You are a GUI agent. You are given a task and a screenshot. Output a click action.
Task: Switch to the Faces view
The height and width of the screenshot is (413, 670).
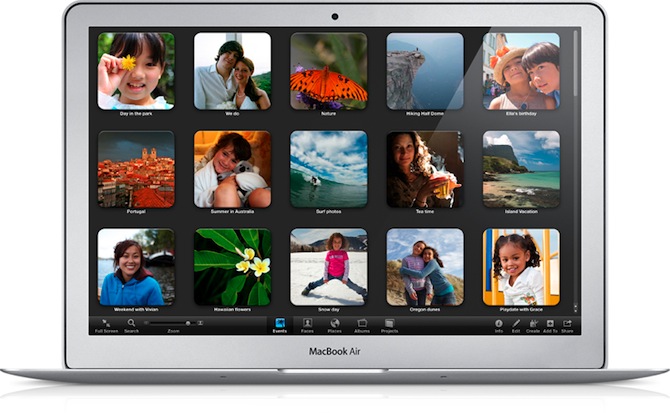click(x=307, y=323)
